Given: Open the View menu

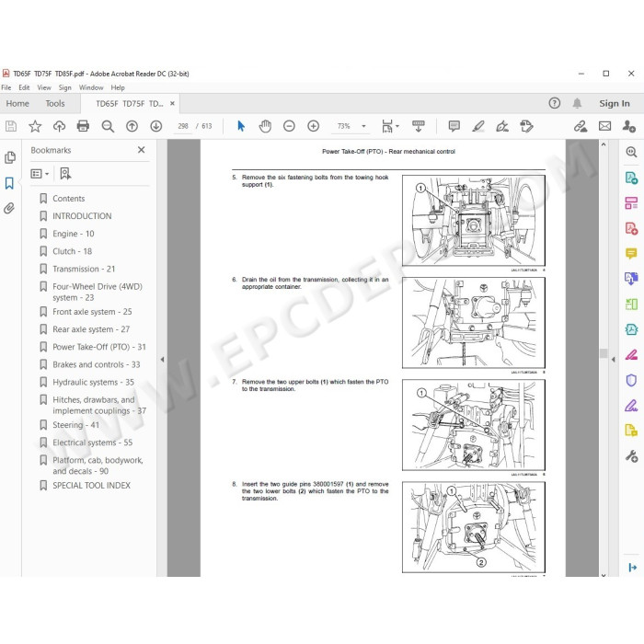Looking at the screenshot, I should coord(44,87).
